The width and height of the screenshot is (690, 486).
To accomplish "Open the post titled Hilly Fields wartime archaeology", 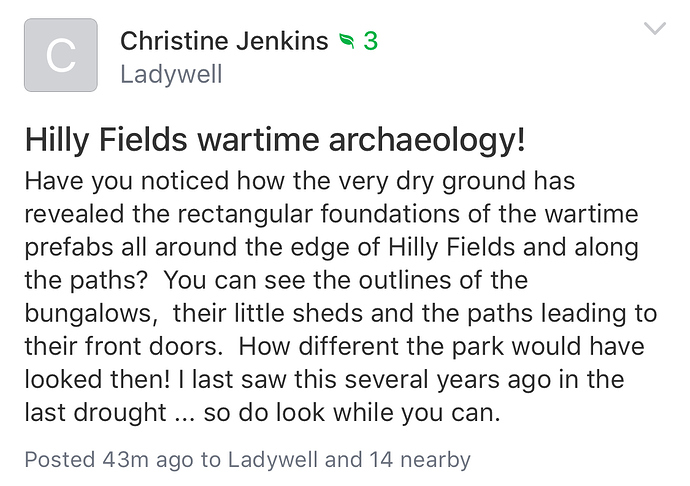I will pos(274,140).
